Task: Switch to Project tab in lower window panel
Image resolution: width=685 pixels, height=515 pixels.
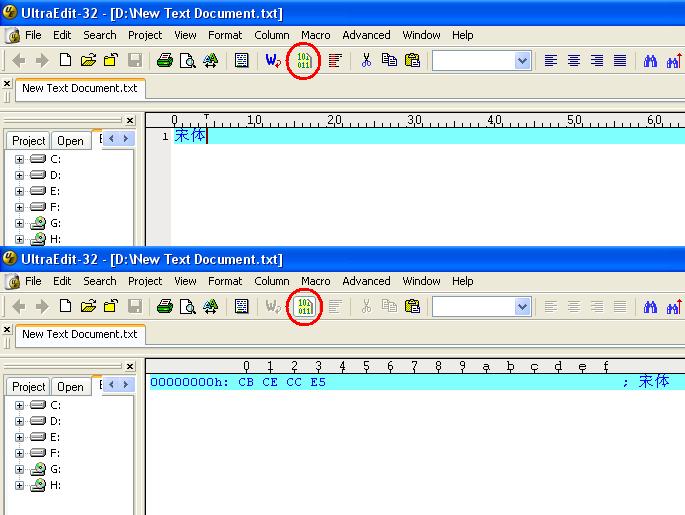Action: 28,387
